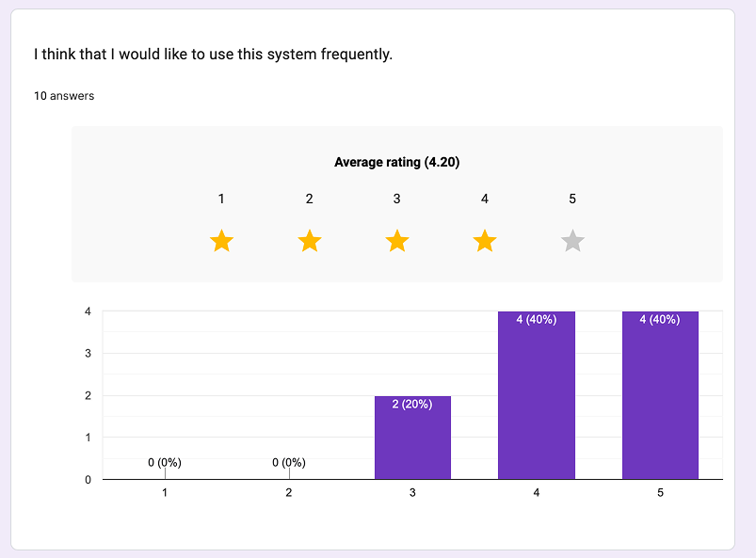
Task: Click the number 1 above the first star
Action: [221, 199]
